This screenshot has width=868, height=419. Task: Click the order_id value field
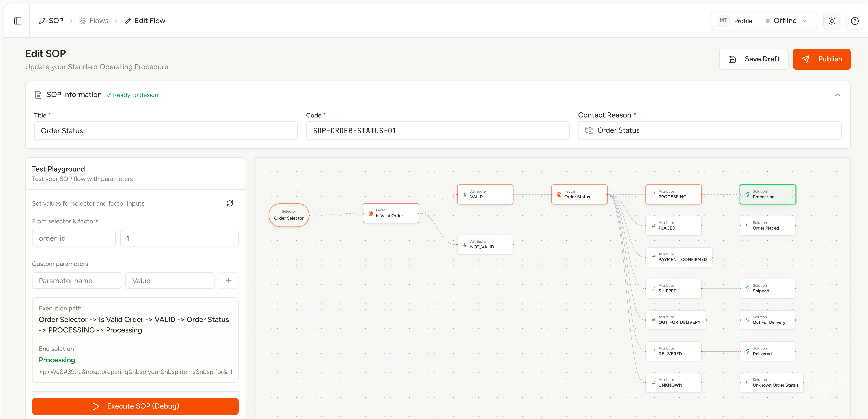tap(179, 238)
